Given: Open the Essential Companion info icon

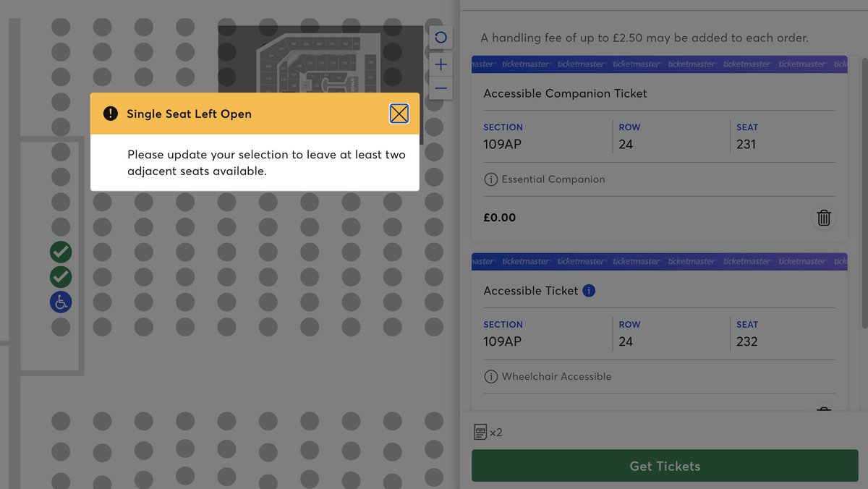Looking at the screenshot, I should 491,179.
